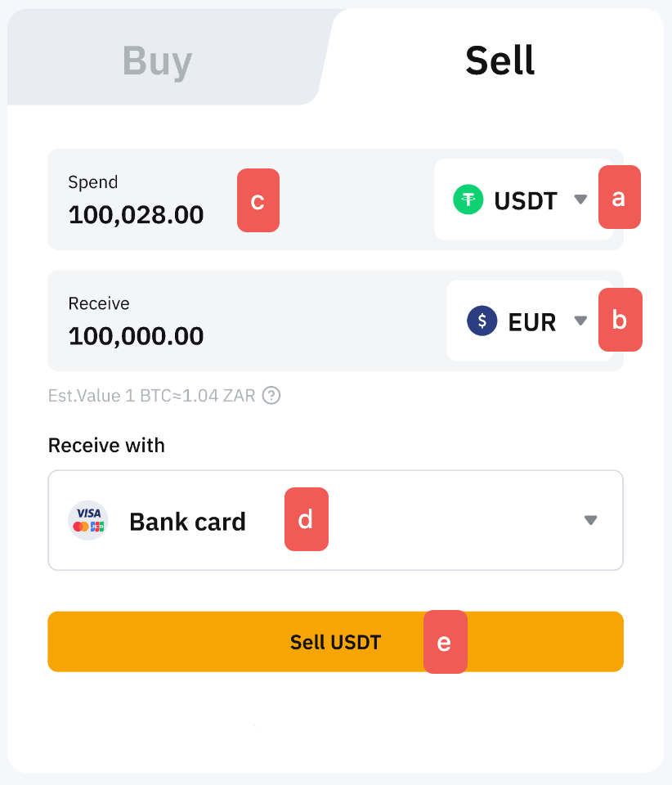Focus the Spend amount 100,028.00 field
Viewport: 672px width, 785px height.
point(137,215)
